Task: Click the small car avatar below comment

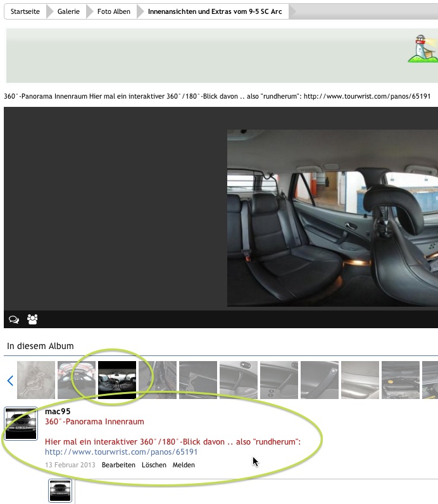Action: pyautogui.click(x=60, y=491)
